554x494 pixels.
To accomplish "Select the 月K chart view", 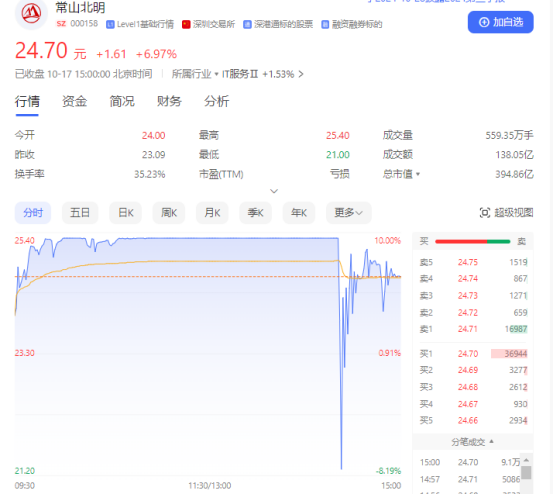I will 212,213.
